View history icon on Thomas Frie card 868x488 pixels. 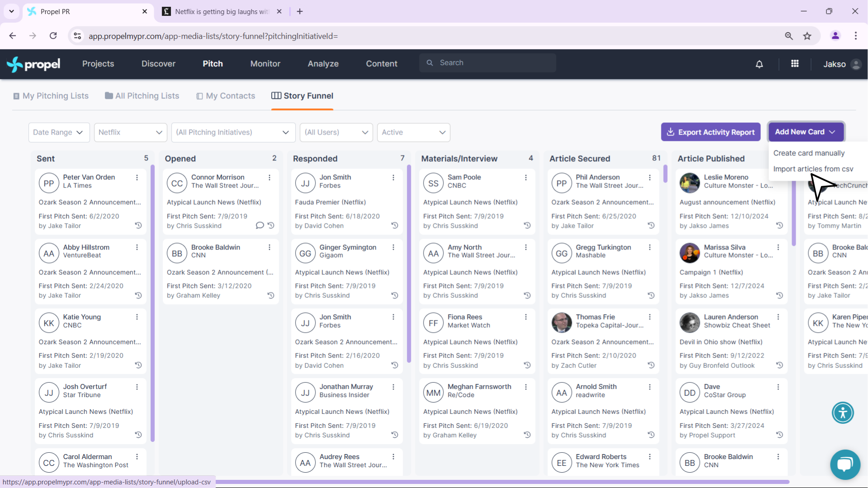pyautogui.click(x=651, y=365)
